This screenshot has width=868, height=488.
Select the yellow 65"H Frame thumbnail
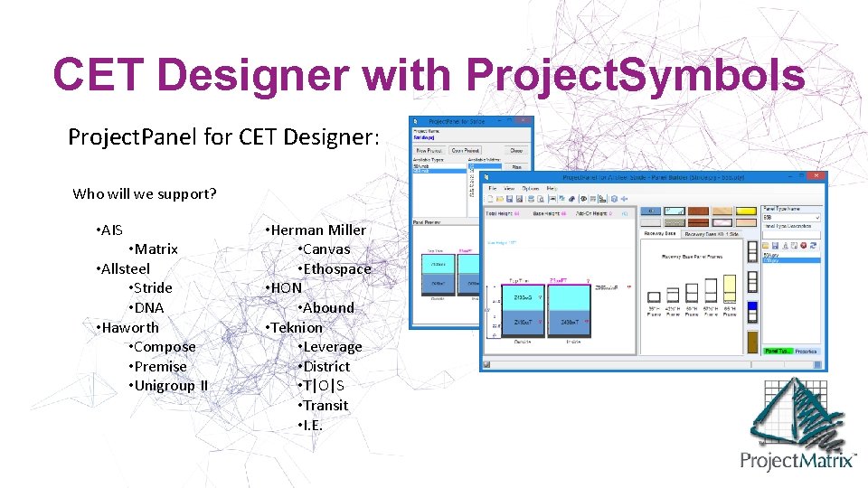pos(730,289)
